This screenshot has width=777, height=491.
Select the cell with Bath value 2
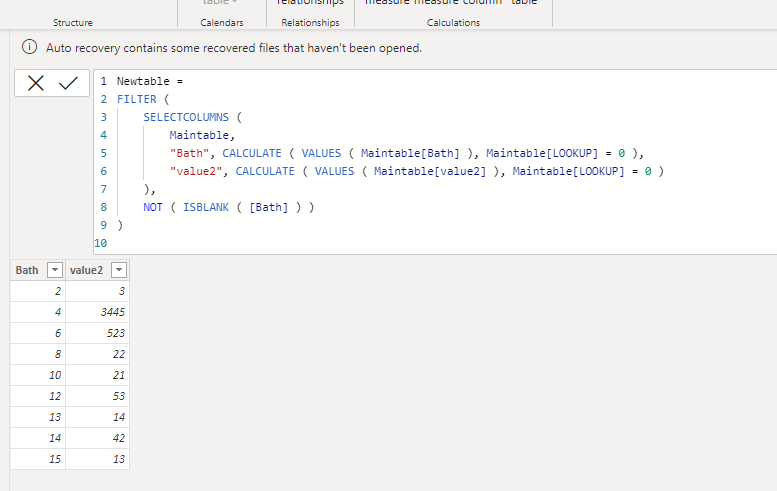coord(38,291)
